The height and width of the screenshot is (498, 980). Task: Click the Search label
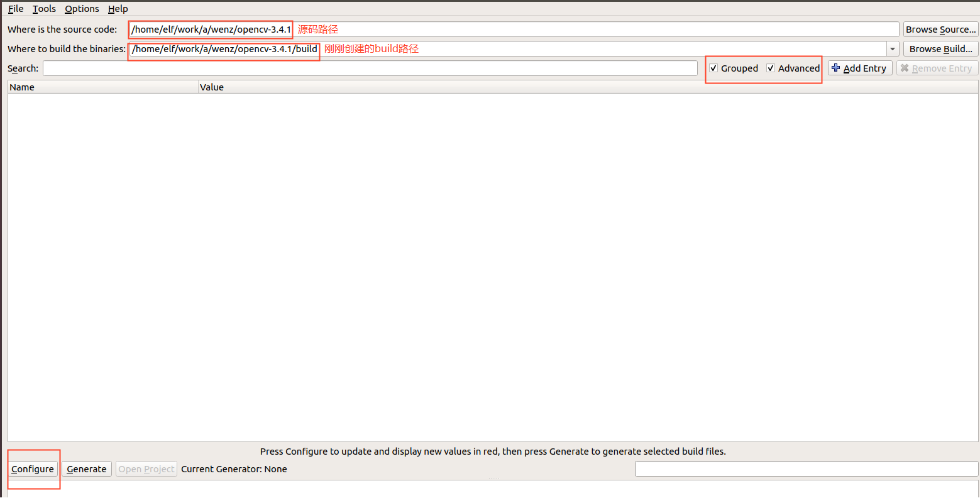pos(23,68)
